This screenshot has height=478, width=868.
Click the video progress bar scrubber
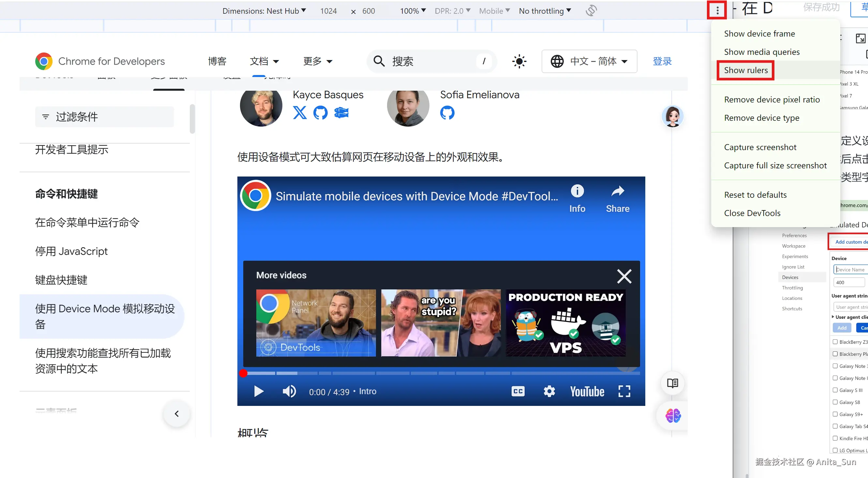pyautogui.click(x=243, y=373)
